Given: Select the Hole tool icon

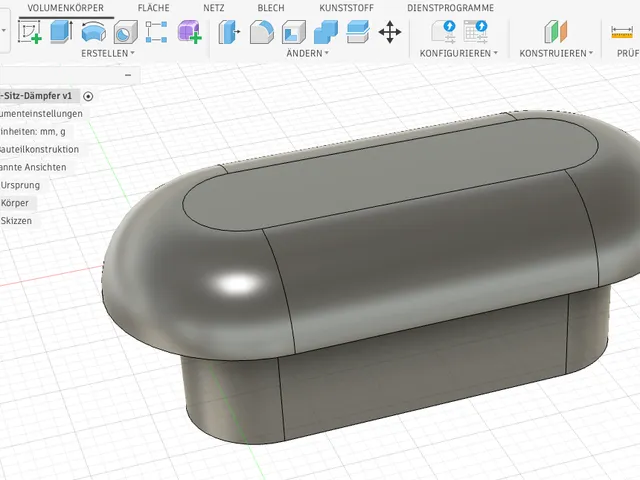Looking at the screenshot, I should [125, 32].
